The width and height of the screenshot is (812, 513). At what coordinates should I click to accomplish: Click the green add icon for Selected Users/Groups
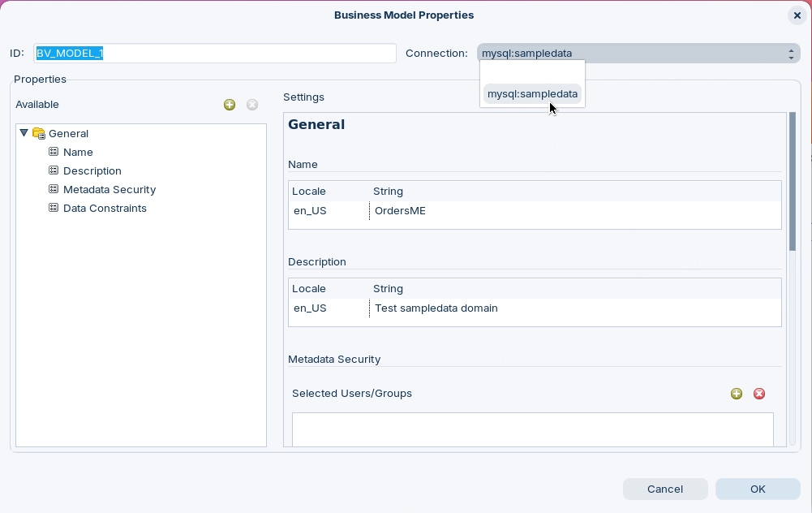(737, 394)
